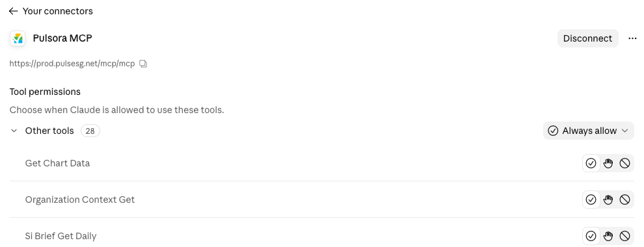
Task: Open the three-dot more options menu
Action: [x=632, y=38]
